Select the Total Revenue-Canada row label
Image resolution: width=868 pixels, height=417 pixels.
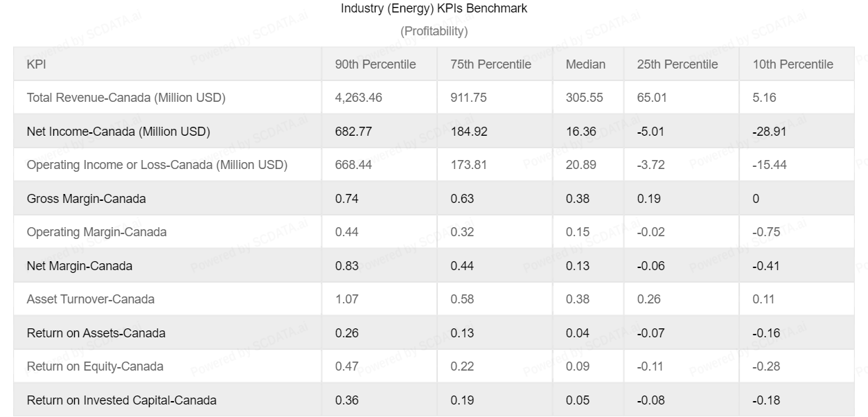coord(126,98)
